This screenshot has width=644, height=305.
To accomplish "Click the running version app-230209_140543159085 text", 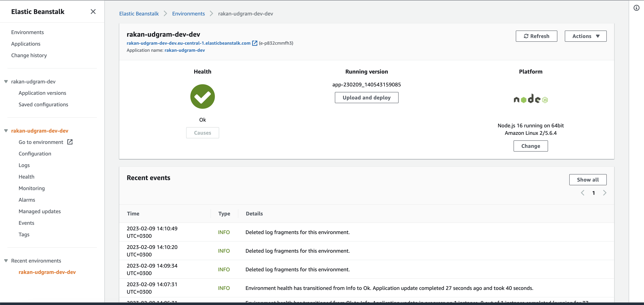I will (x=367, y=85).
